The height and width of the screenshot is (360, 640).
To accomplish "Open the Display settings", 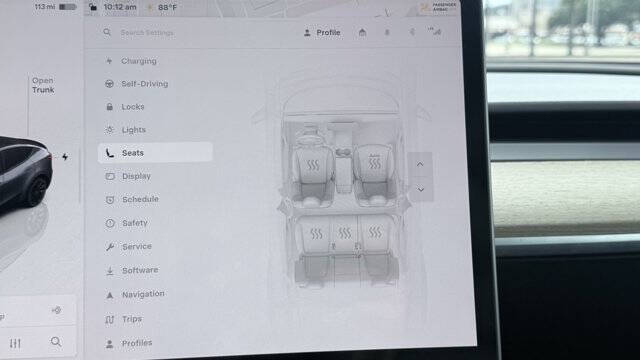I will click(129, 176).
